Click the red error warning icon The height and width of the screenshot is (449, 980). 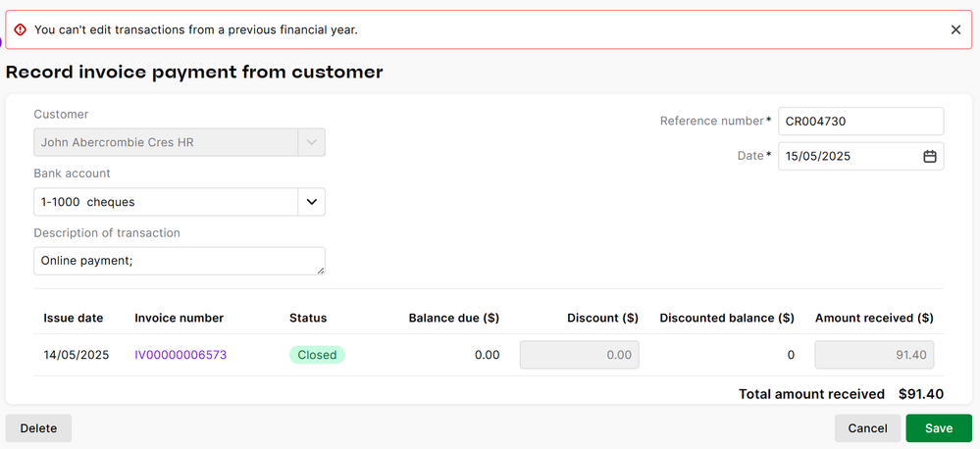(21, 29)
